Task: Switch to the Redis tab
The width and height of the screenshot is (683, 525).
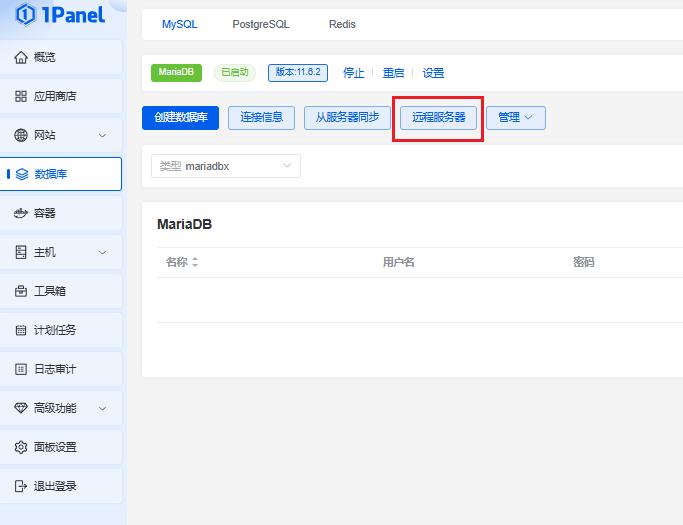Action: click(x=342, y=24)
